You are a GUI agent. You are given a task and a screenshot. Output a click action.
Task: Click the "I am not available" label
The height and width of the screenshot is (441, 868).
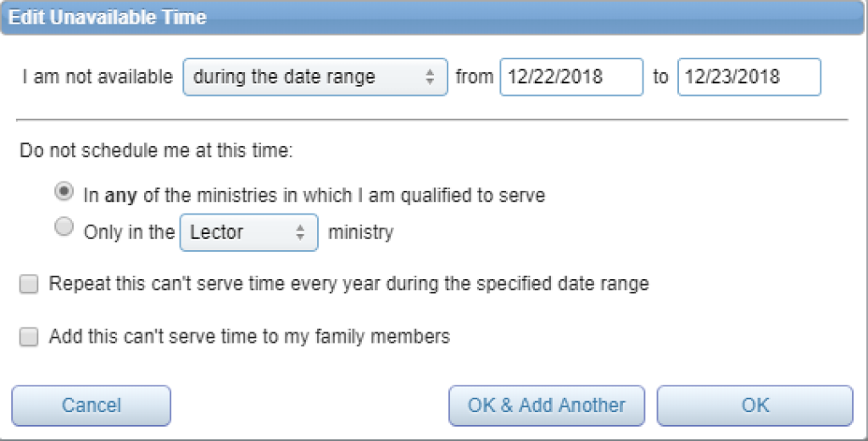tap(98, 77)
